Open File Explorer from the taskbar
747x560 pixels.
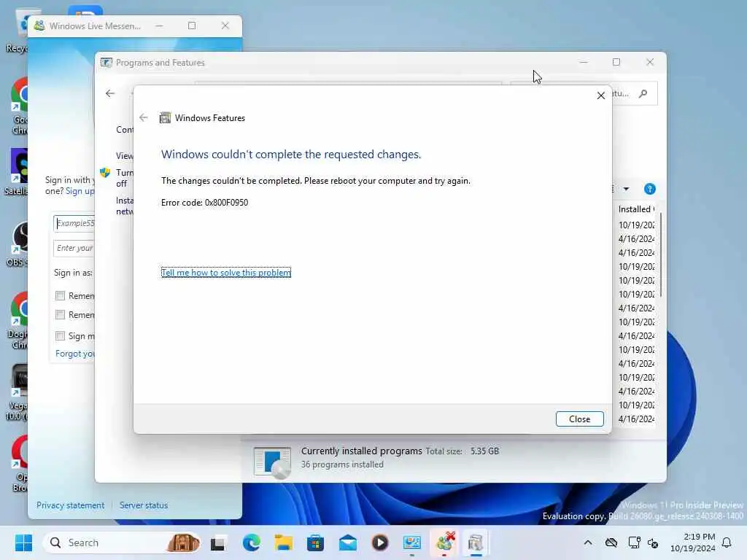284,542
